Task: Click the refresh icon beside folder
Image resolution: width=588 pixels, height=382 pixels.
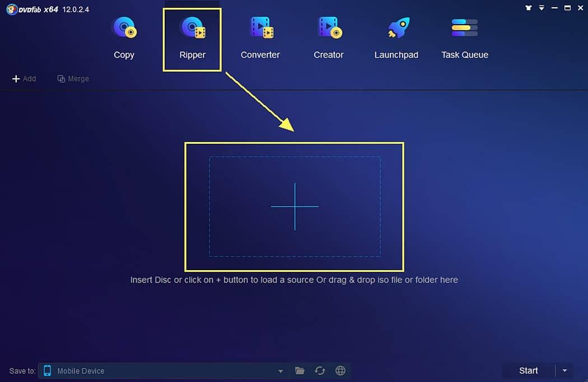Action: tap(320, 371)
